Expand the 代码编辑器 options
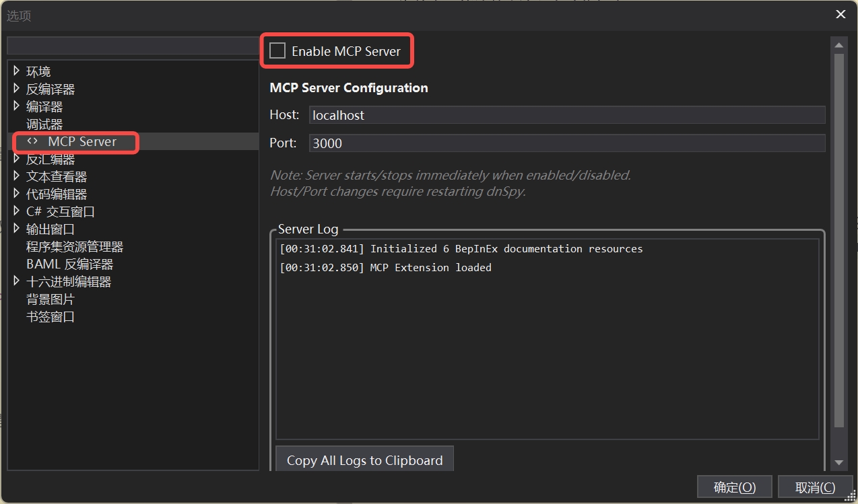Viewport: 858px width, 504px height. 17,194
